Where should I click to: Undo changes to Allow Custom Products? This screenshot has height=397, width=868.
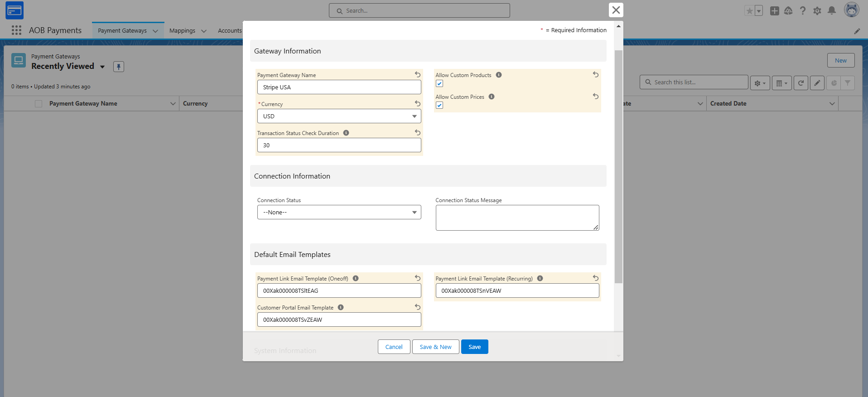(x=596, y=74)
